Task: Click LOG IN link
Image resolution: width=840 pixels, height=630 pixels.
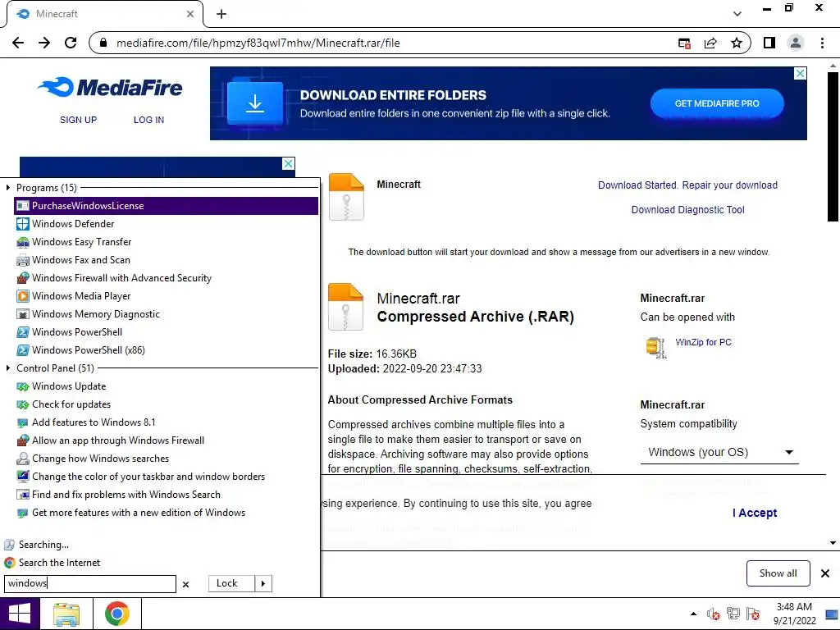Action: pyautogui.click(x=149, y=120)
